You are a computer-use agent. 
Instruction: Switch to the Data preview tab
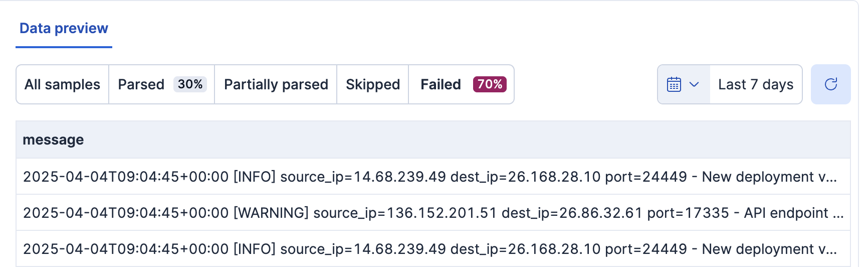[64, 29]
